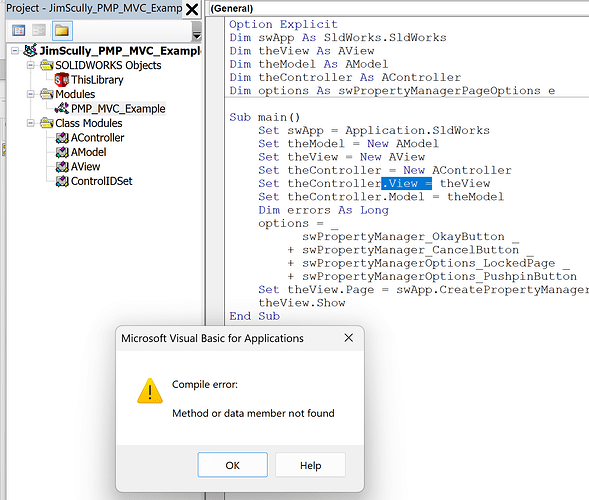The width and height of the screenshot is (589, 500).
Task: Click OK in the compile error dialog
Action: 233,465
